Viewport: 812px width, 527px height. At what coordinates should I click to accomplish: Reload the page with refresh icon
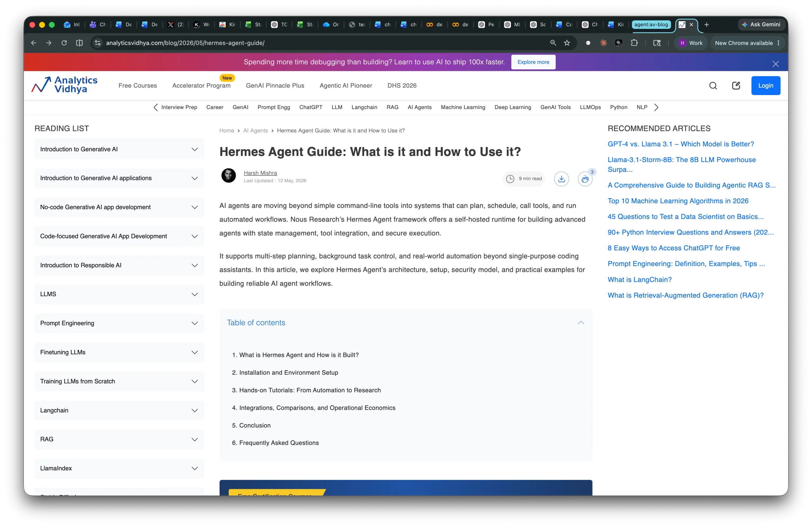click(x=64, y=43)
